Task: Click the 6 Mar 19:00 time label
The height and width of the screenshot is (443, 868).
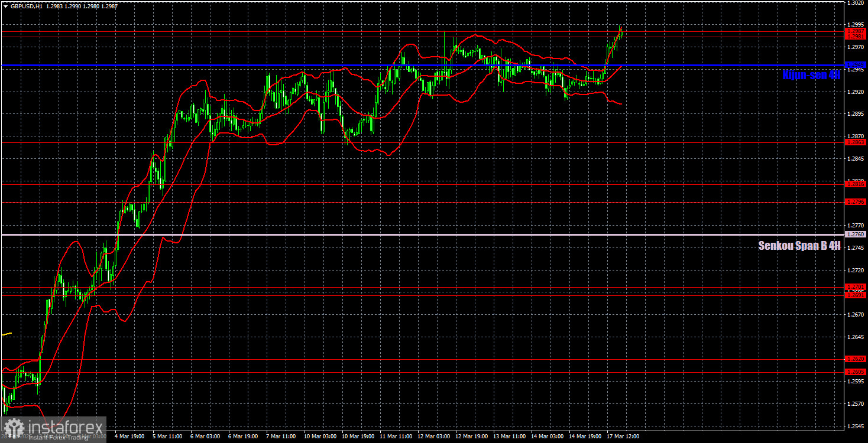Action: click(x=242, y=437)
